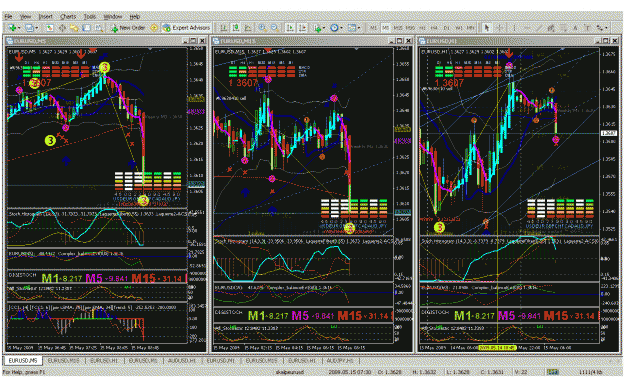
Task: Show the Market Watch window
Action: 49,28
